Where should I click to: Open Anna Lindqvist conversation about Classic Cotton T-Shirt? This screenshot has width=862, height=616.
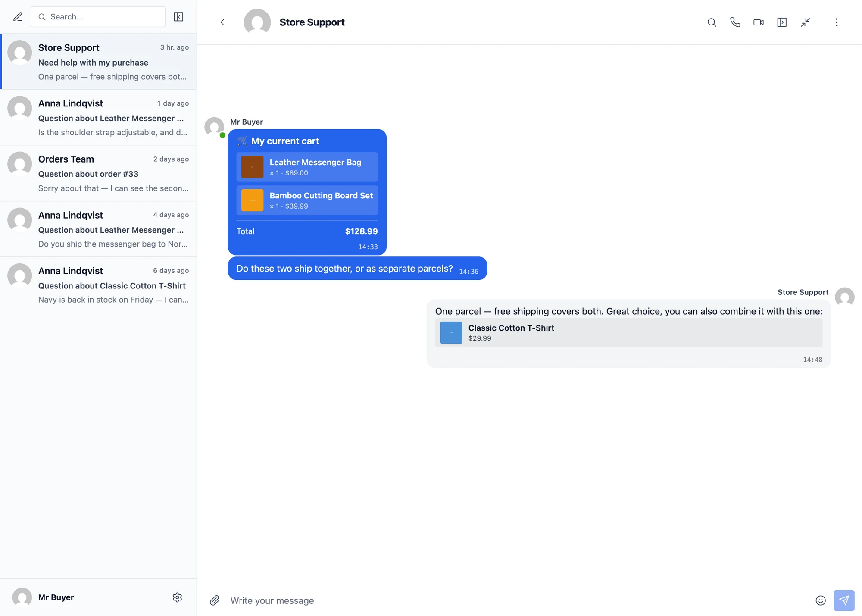[x=98, y=285]
